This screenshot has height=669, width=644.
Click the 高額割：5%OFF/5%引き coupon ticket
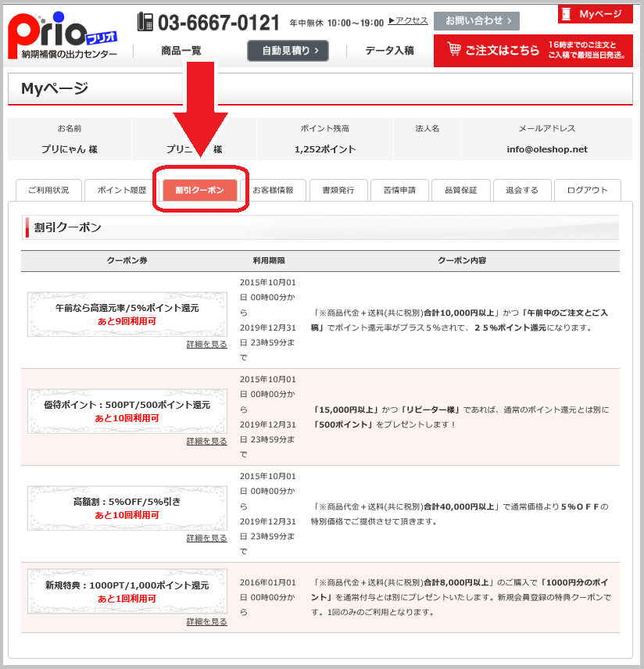coord(127,508)
